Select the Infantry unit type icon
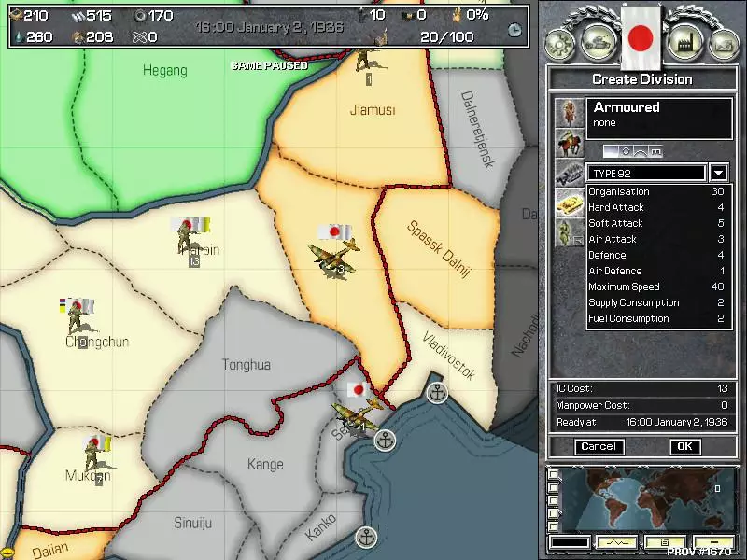This screenshot has width=747, height=560. [568, 114]
